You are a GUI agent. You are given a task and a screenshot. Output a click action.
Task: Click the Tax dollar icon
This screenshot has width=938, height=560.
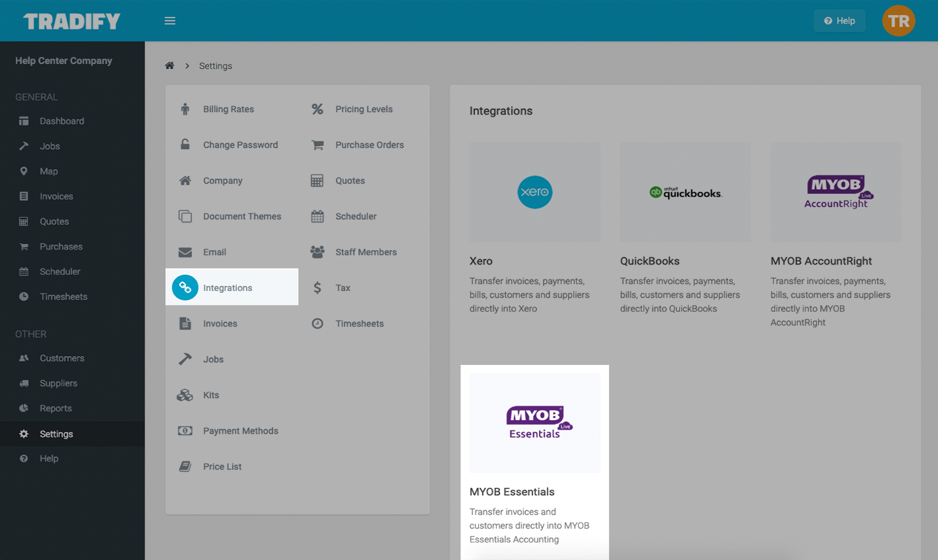[x=317, y=287]
